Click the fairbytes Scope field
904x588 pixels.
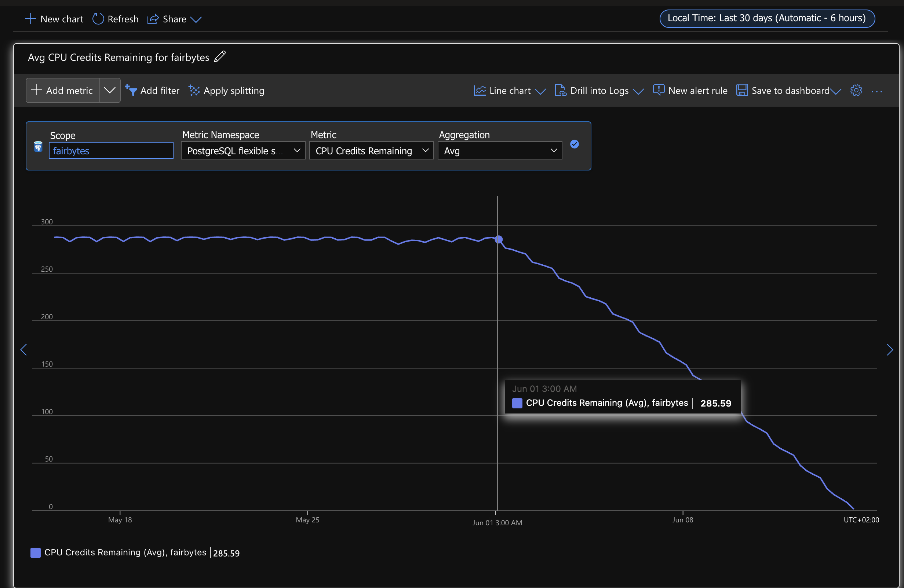111,151
